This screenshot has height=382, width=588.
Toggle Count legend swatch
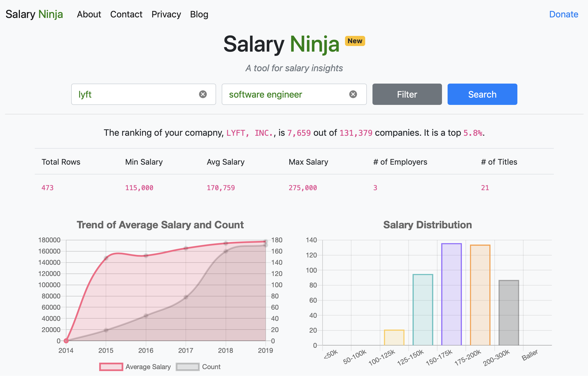(187, 367)
